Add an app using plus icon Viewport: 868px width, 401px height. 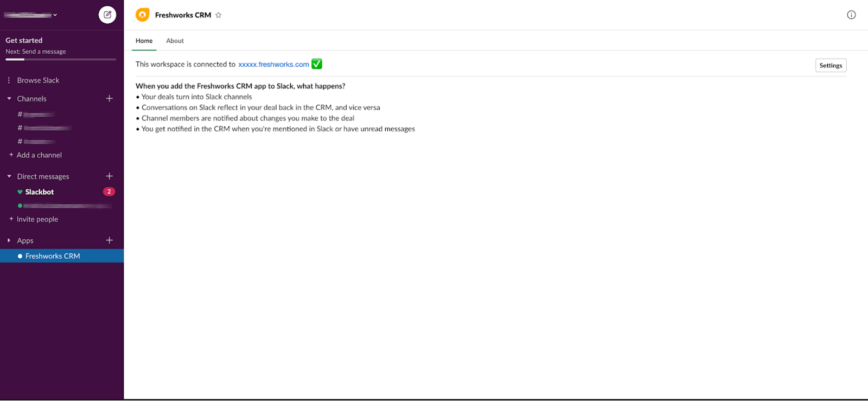point(110,240)
